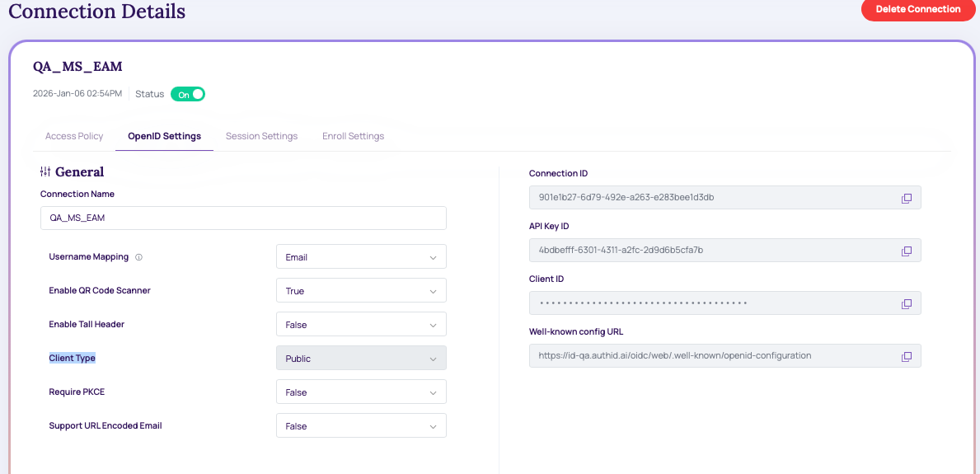This screenshot has height=474, width=980.
Task: Click the API Key ID label
Action: coord(549,227)
